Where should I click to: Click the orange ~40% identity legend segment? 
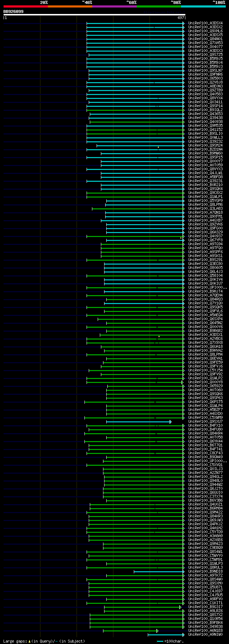coord(70,6)
